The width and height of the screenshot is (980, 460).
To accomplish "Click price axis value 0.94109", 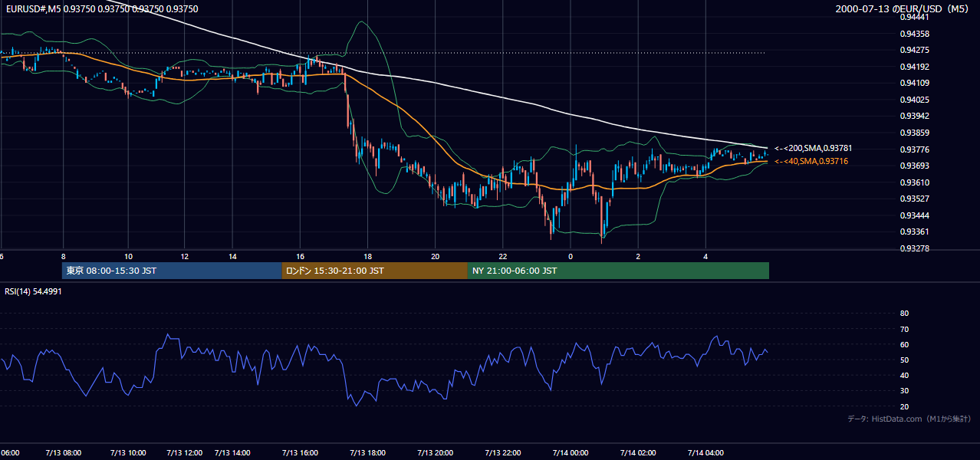I will 915,83.
